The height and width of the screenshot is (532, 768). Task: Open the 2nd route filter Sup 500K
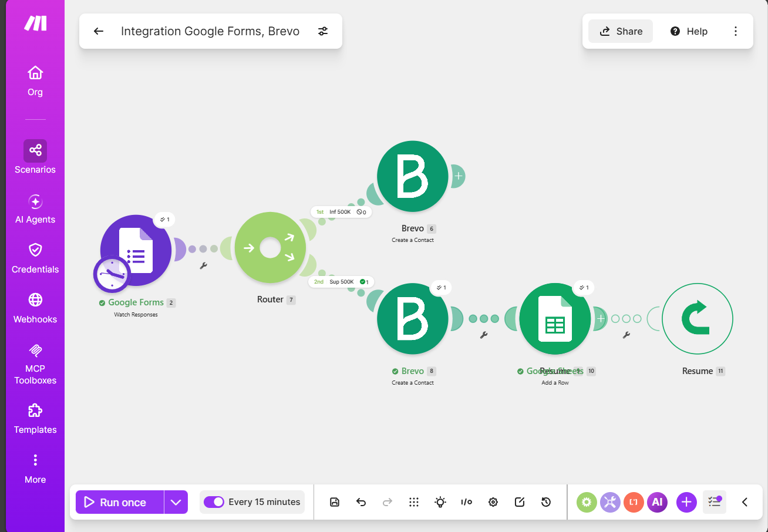point(342,282)
